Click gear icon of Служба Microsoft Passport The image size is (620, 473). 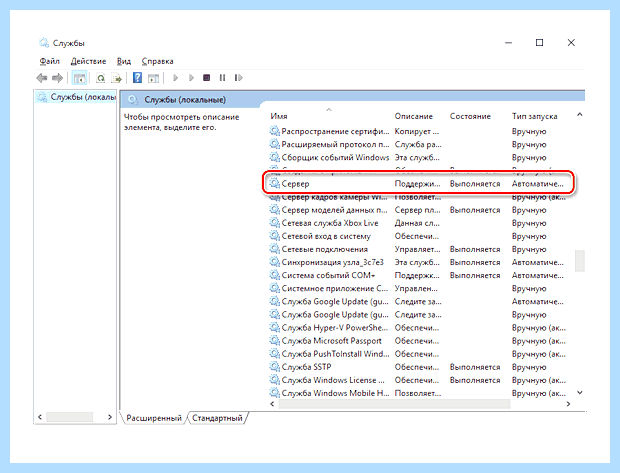(x=274, y=341)
